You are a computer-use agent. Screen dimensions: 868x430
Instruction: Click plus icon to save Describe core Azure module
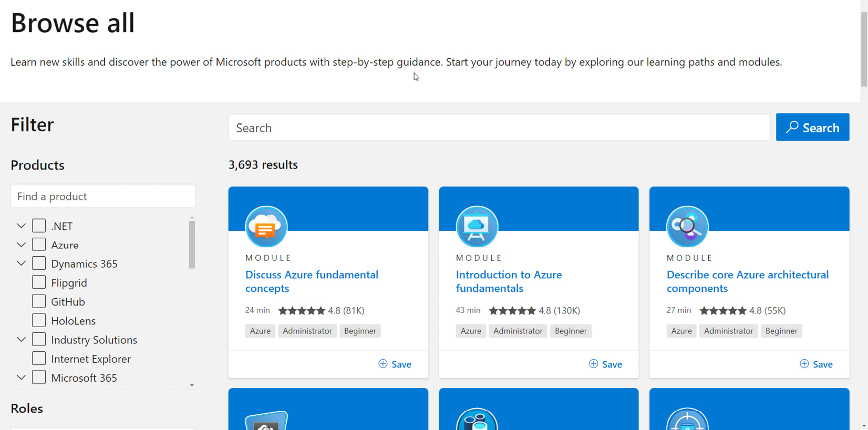coord(804,364)
